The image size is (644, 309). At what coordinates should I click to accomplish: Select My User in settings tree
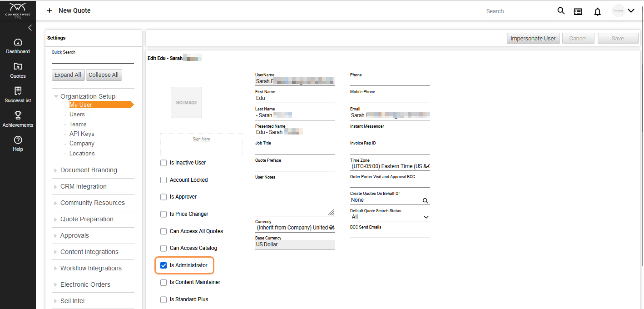point(80,105)
